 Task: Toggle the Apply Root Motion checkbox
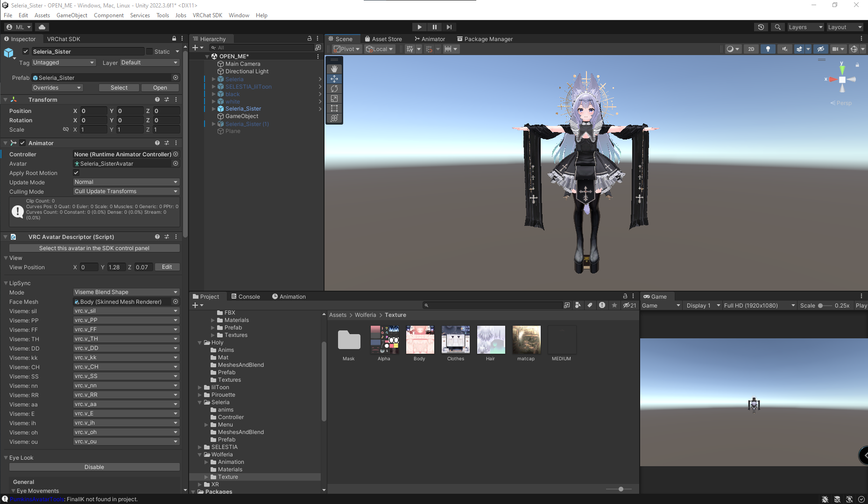tap(76, 173)
